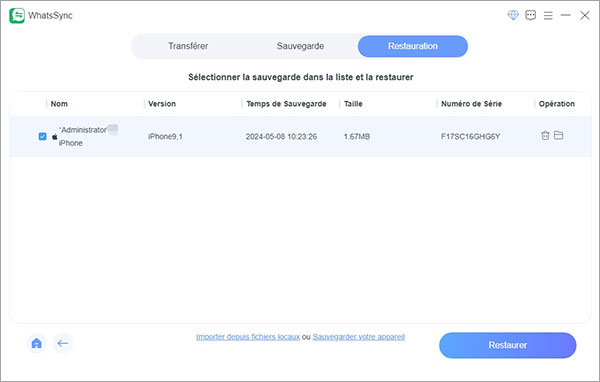The width and height of the screenshot is (600, 382).
Task: Click the Taille column header
Action: [353, 104]
